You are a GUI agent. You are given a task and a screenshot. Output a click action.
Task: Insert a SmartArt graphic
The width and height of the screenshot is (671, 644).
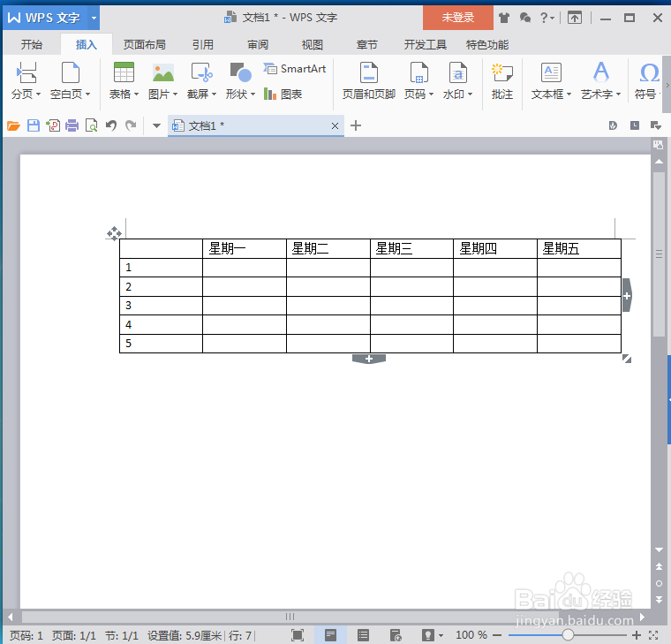point(294,69)
